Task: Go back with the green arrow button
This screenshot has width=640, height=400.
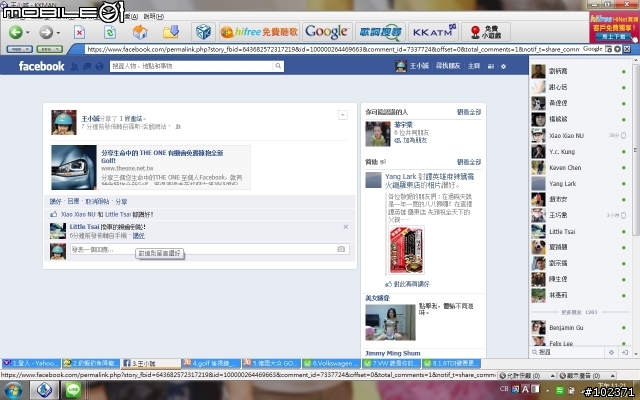Action: pos(16,32)
